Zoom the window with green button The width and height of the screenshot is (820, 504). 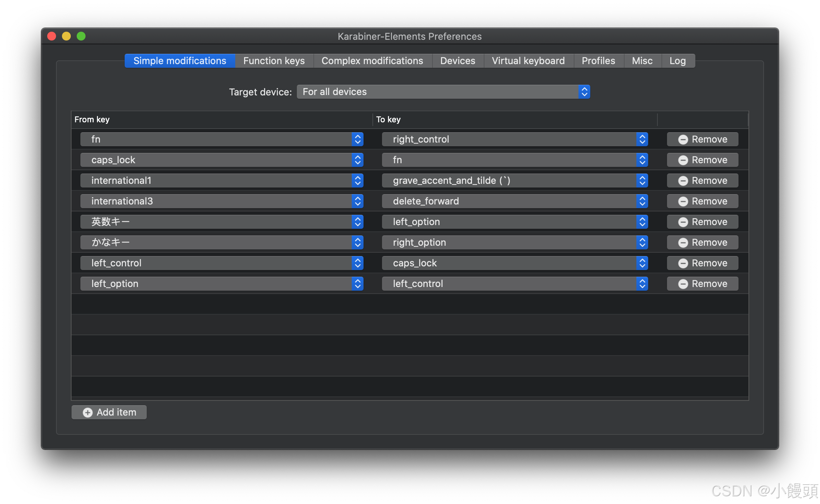pos(81,36)
